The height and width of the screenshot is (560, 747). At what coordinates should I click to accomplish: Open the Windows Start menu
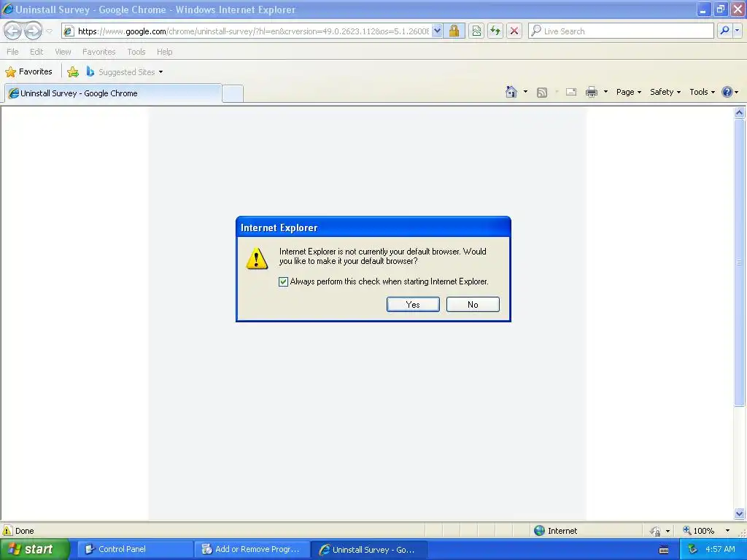(34, 549)
